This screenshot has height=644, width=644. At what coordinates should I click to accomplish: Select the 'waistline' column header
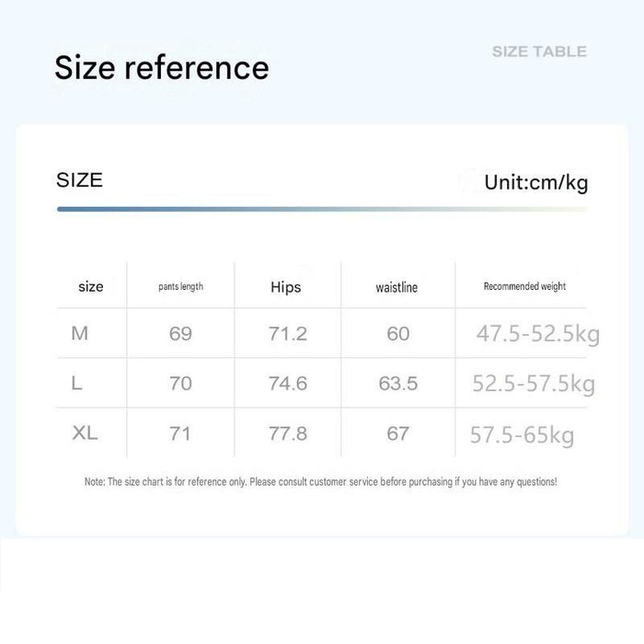397,287
